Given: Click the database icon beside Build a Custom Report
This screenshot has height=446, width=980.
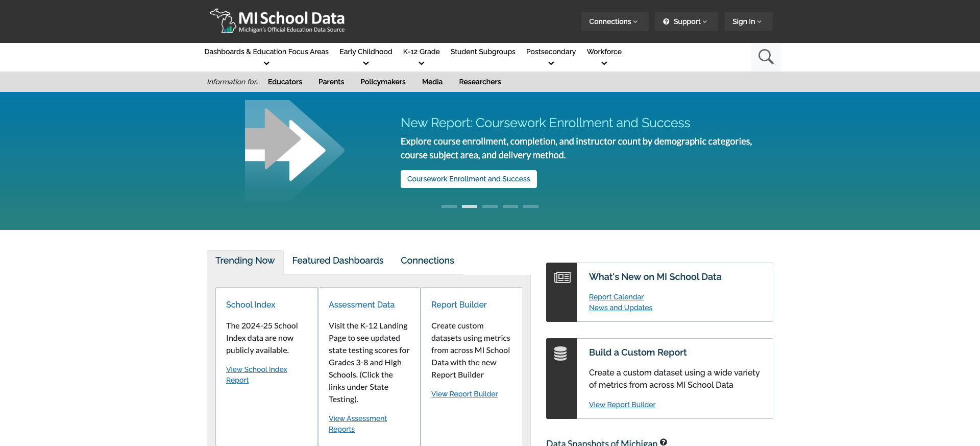Looking at the screenshot, I should click(560, 354).
